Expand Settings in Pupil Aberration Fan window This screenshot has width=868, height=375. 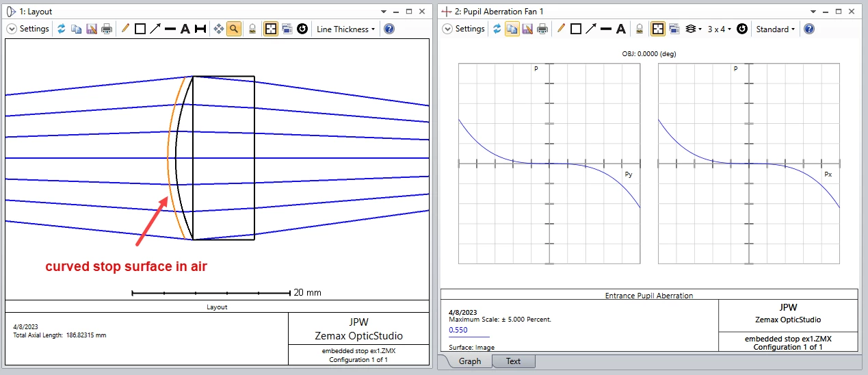(x=464, y=29)
